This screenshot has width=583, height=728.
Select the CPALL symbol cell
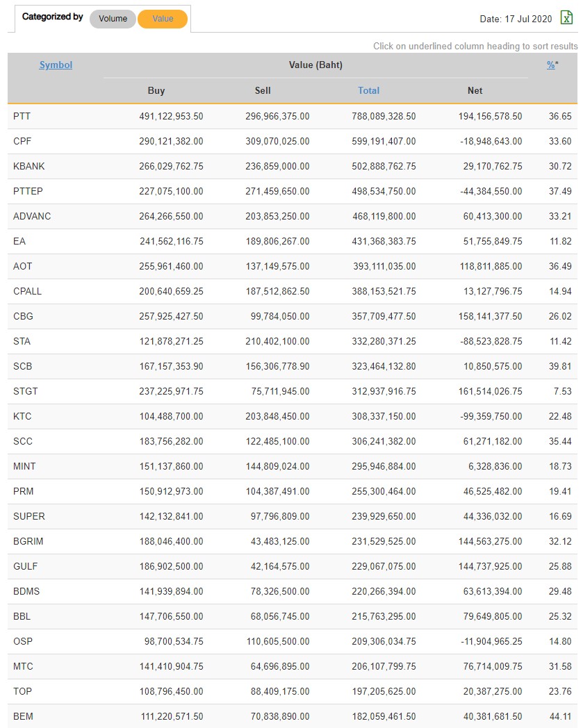tap(28, 291)
